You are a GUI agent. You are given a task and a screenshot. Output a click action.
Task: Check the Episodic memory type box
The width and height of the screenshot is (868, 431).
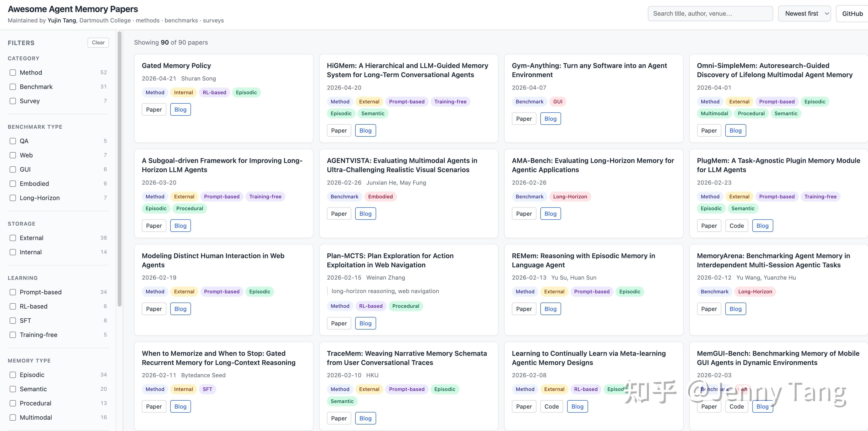click(13, 375)
